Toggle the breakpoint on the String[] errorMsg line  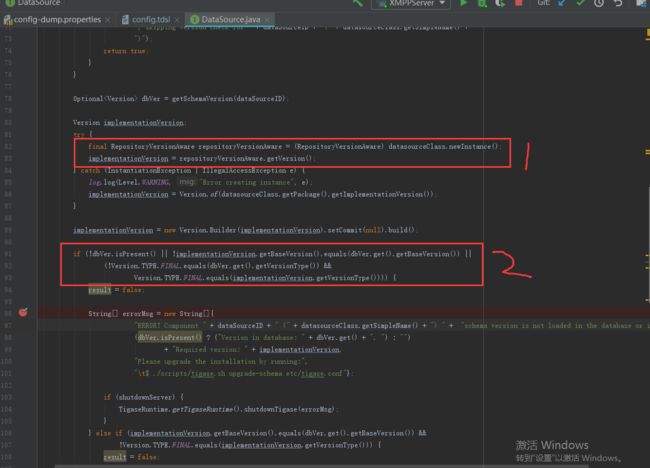(x=23, y=313)
